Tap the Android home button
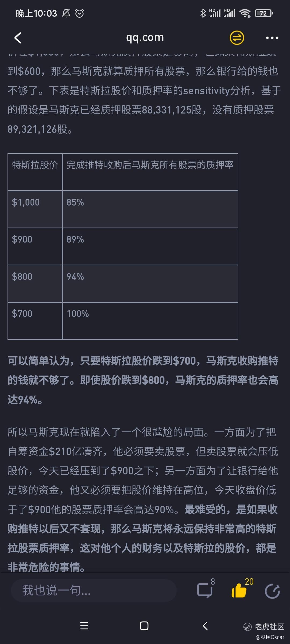Image resolution: width=290 pixels, height=644 pixels. pyautogui.click(x=144, y=626)
